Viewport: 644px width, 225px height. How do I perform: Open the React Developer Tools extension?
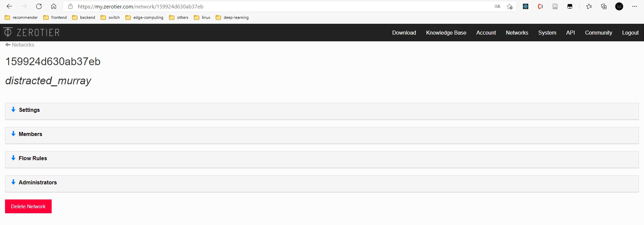[x=526, y=6]
